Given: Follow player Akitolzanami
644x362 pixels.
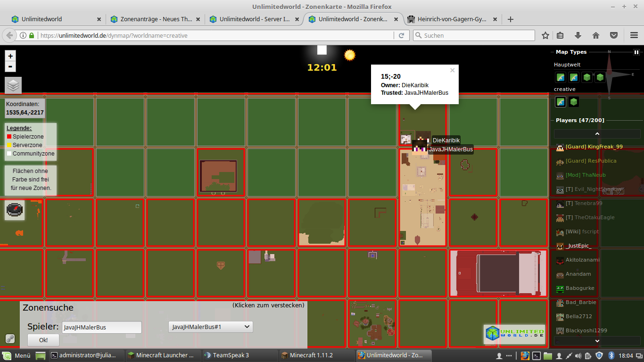Looking at the screenshot, I should tap(583, 260).
